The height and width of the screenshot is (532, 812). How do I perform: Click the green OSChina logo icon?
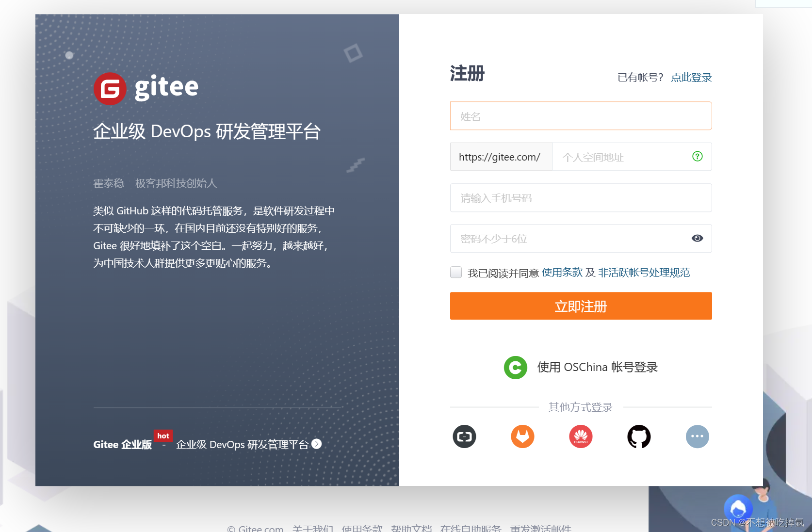[516, 368]
